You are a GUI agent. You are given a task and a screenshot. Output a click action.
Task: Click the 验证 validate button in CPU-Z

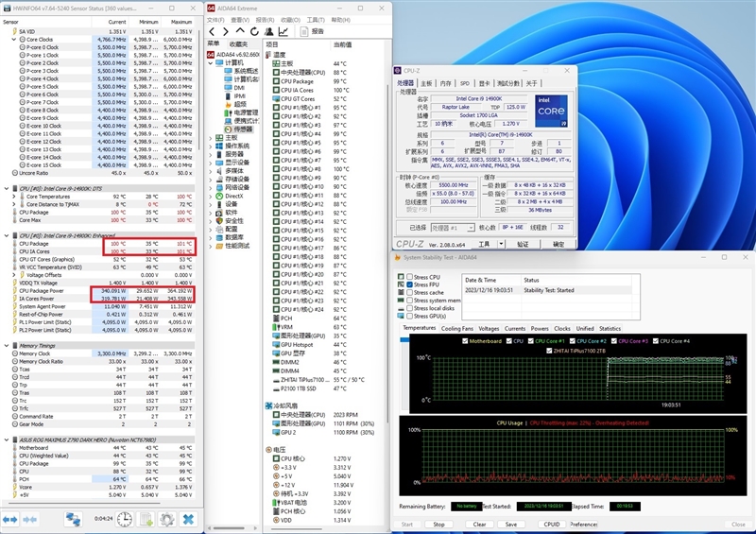[x=523, y=244]
